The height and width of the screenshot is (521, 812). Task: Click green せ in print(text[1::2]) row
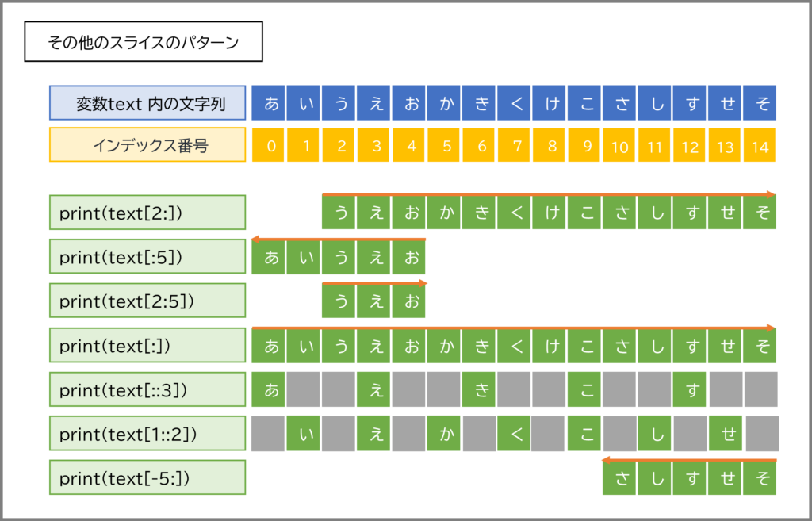click(x=725, y=434)
